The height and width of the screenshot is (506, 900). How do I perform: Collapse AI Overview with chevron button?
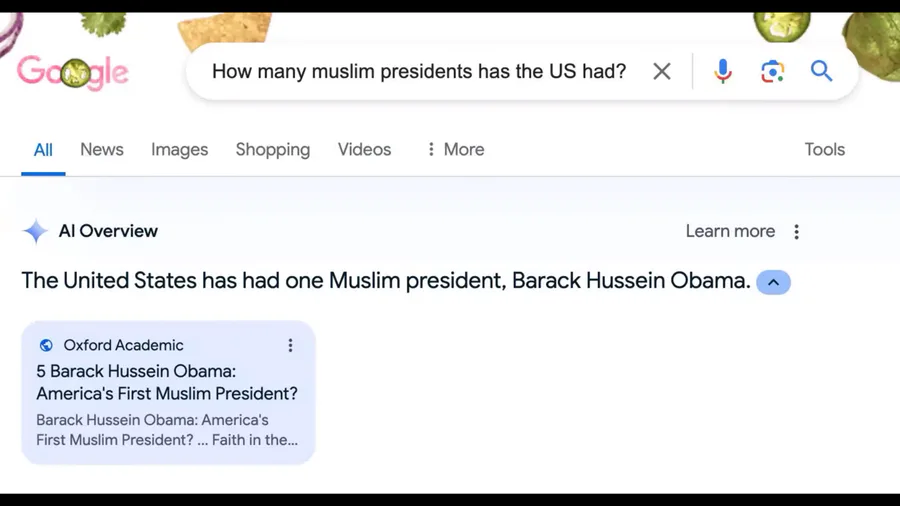pos(773,282)
